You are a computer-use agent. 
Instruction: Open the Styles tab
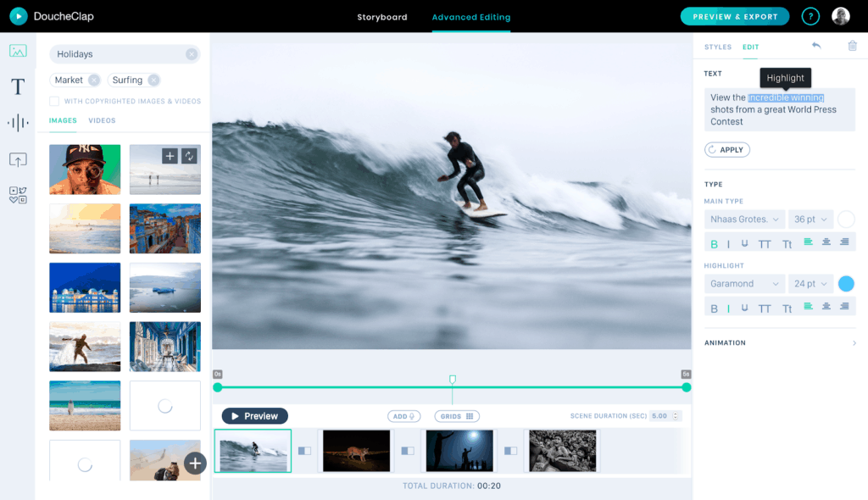718,47
